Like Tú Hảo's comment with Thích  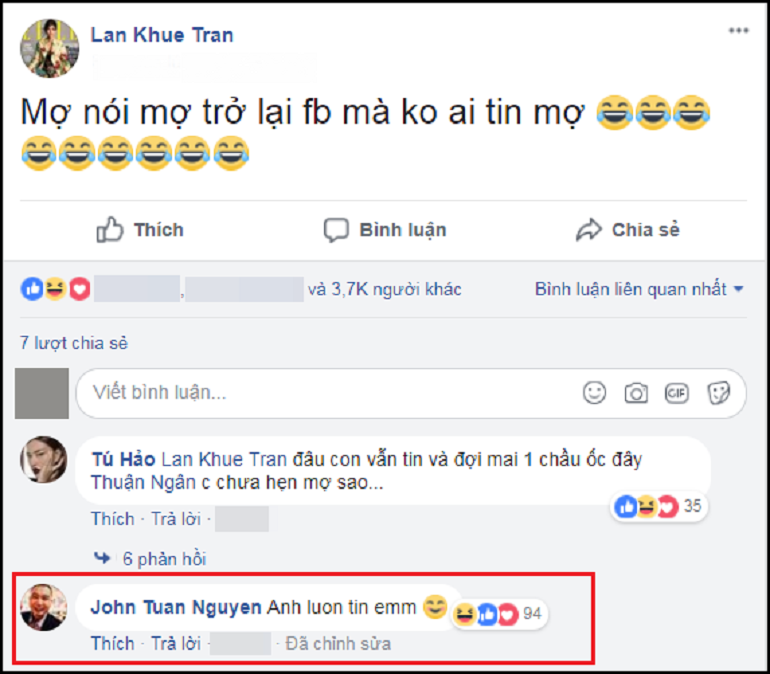[x=112, y=518]
